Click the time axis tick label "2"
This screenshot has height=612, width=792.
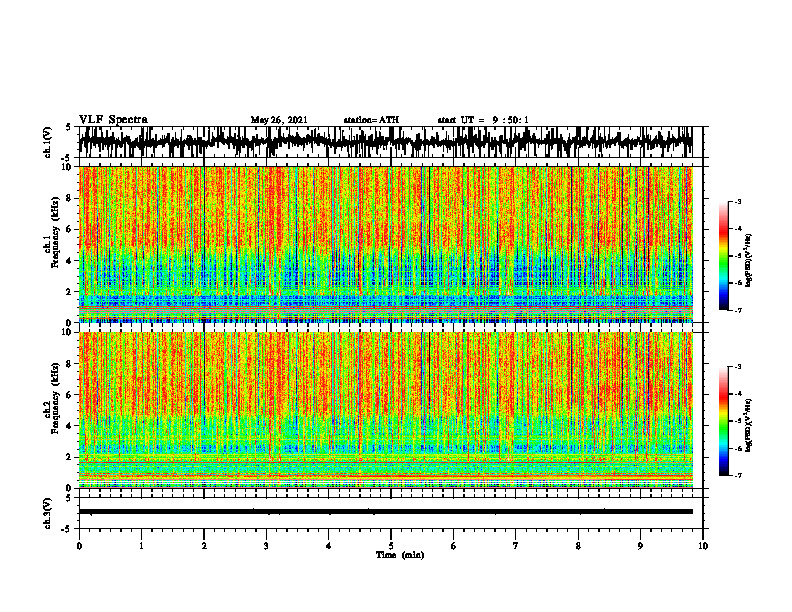[204, 546]
